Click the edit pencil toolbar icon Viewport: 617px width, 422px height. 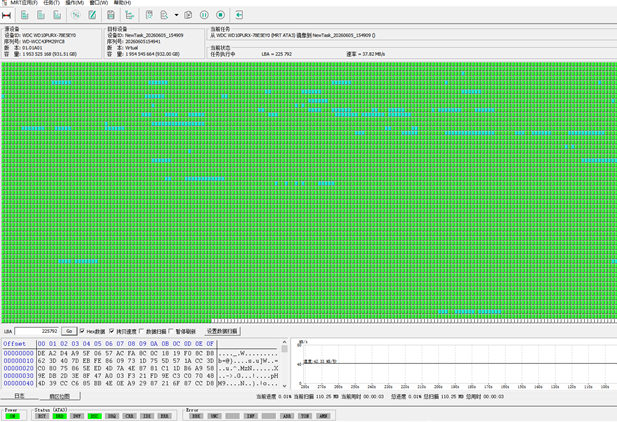pos(92,15)
